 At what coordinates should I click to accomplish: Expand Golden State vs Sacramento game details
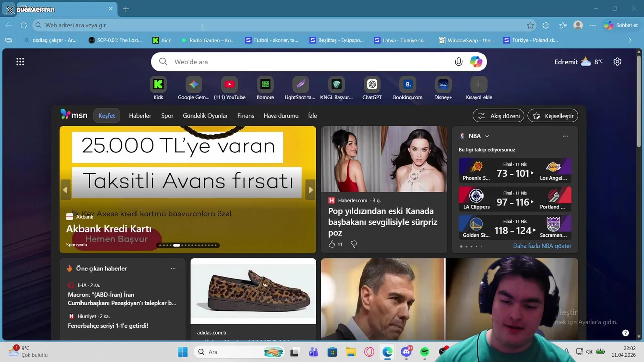515,227
